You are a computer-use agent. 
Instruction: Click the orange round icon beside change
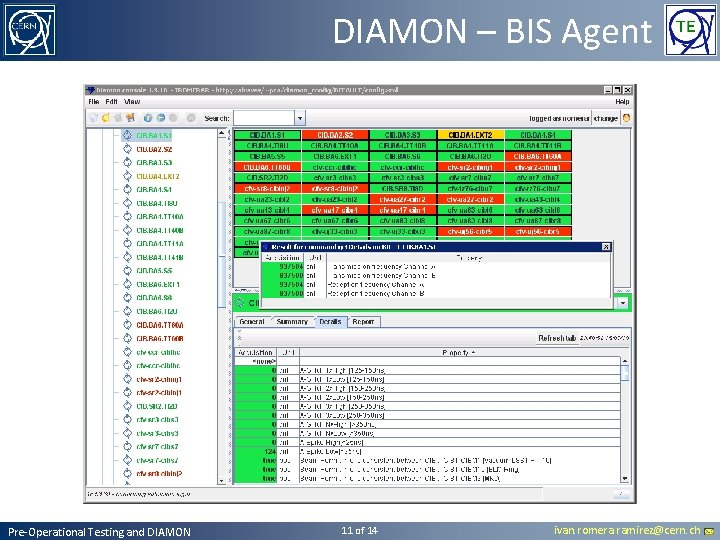point(626,118)
